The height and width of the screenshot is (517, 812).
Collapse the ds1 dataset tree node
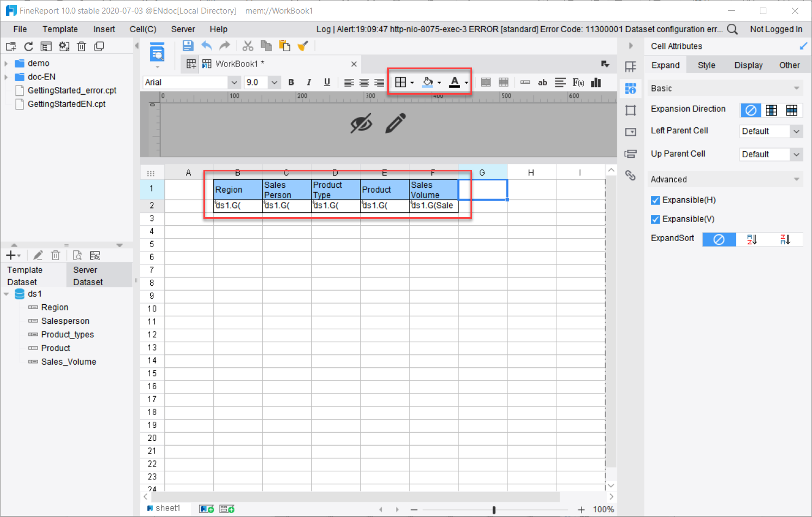pos(6,294)
